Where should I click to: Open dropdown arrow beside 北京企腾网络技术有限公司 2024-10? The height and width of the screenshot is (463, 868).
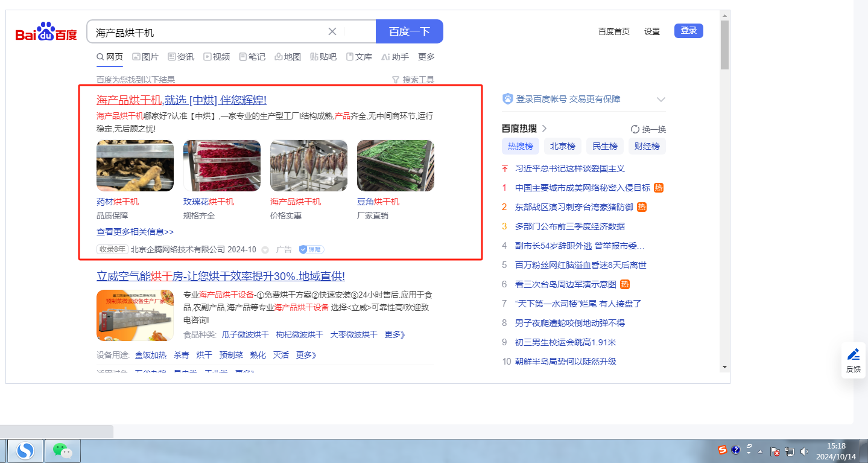[x=265, y=250]
